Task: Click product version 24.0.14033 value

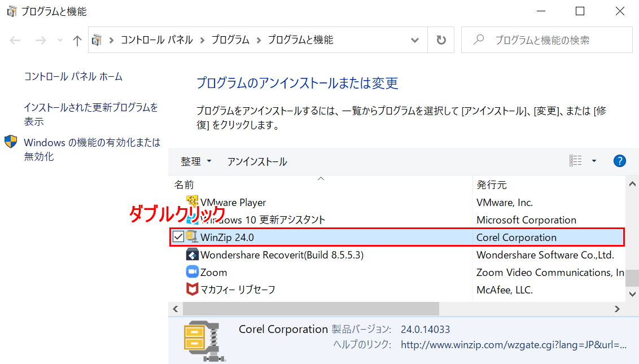Action: (x=425, y=330)
